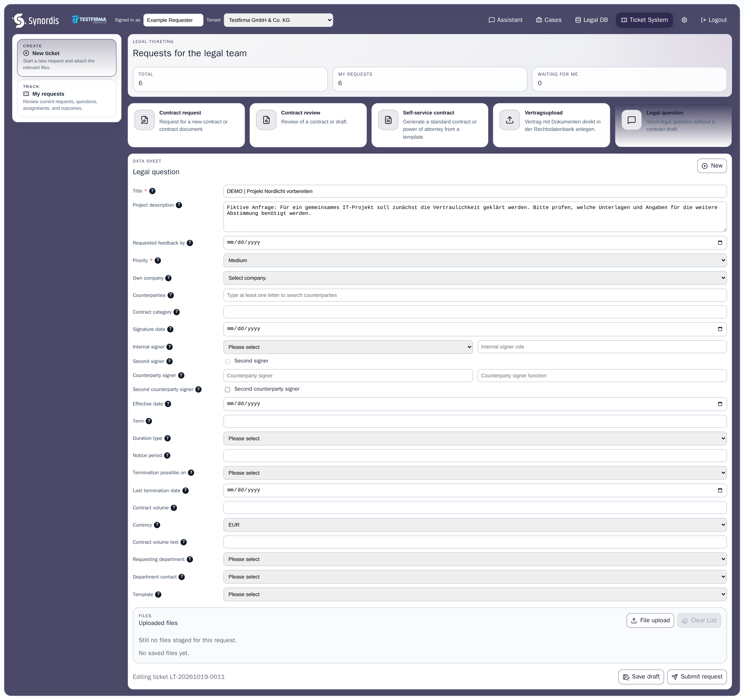This screenshot has width=750, height=700.
Task: Click the help icon beside Counterparties
Action: 171,295
